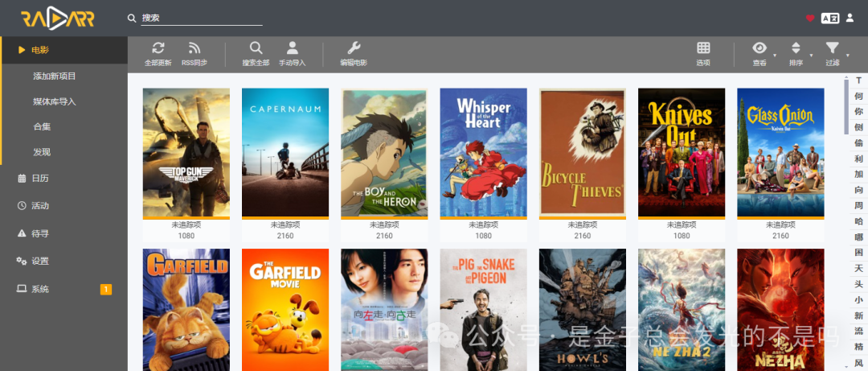This screenshot has height=371, width=868.
Task: Go to Settings (设置) in the sidebar
Action: [x=40, y=261]
